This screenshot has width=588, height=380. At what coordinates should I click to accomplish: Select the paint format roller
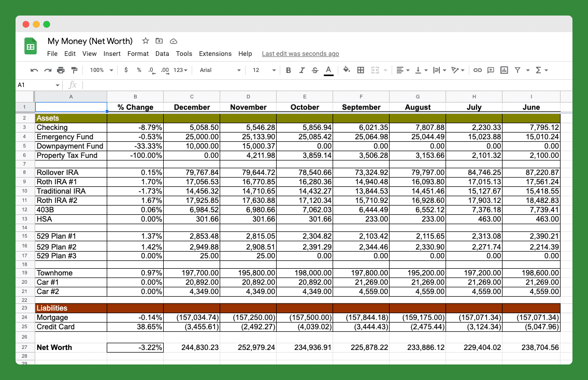(74, 70)
